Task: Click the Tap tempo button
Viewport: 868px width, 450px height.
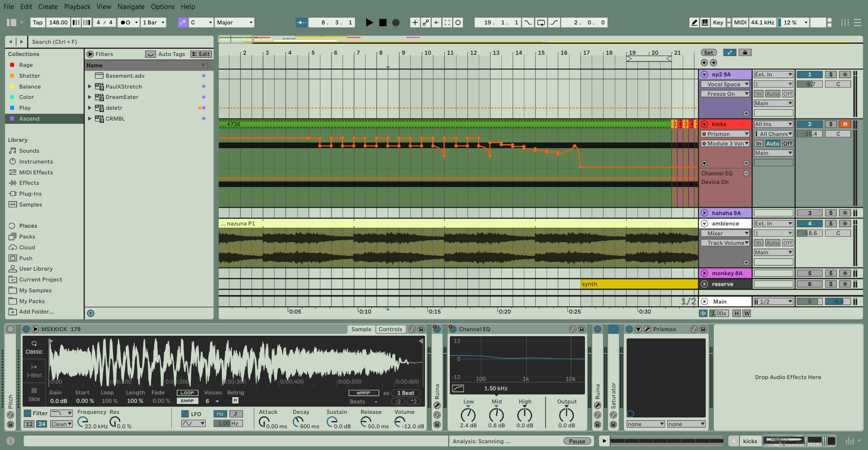Action: coord(38,23)
